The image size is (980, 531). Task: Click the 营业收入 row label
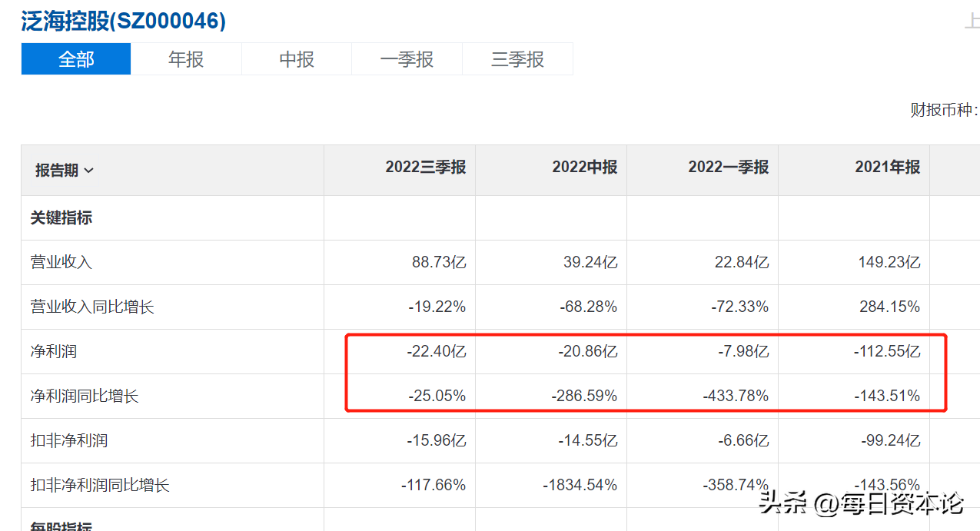click(61, 262)
